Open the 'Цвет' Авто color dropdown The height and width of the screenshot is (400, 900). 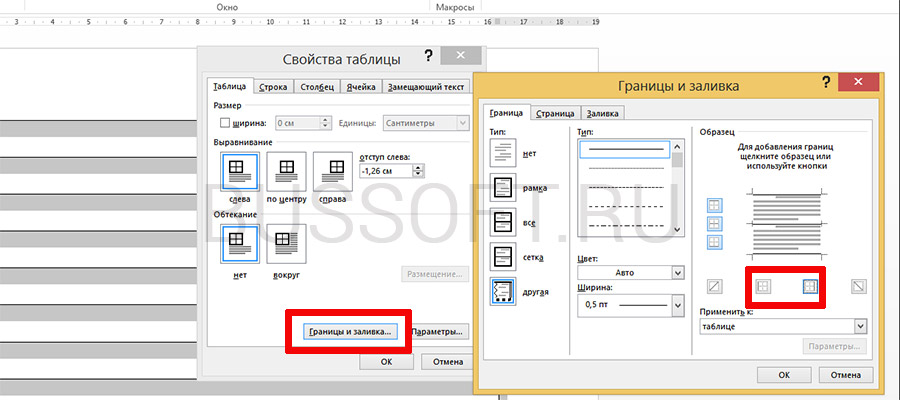tap(630, 272)
